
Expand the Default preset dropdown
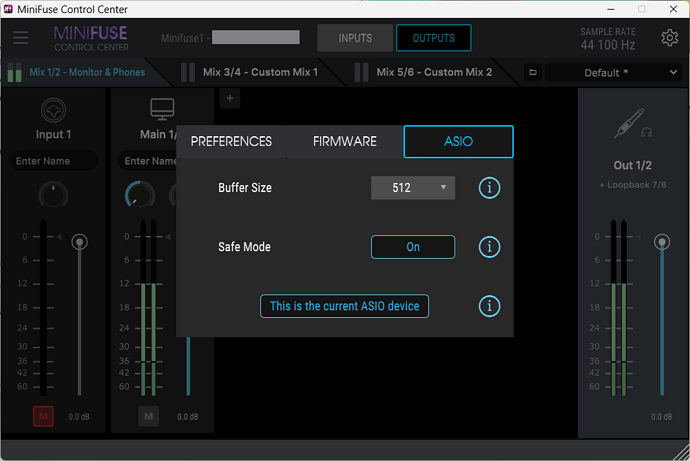tap(612, 73)
